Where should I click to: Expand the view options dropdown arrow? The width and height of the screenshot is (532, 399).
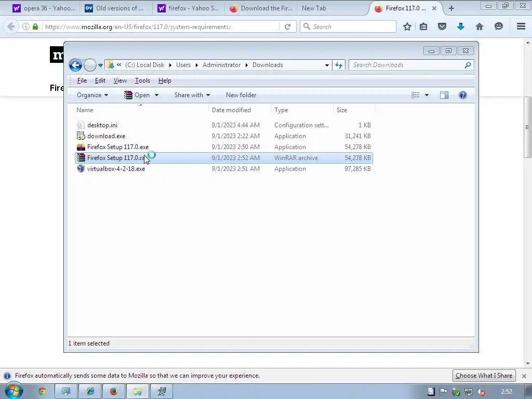point(427,95)
